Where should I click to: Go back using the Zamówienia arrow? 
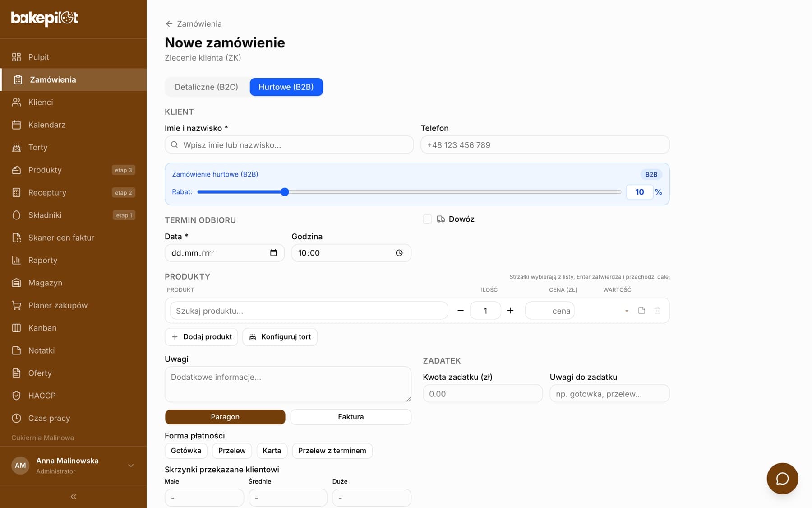click(169, 24)
